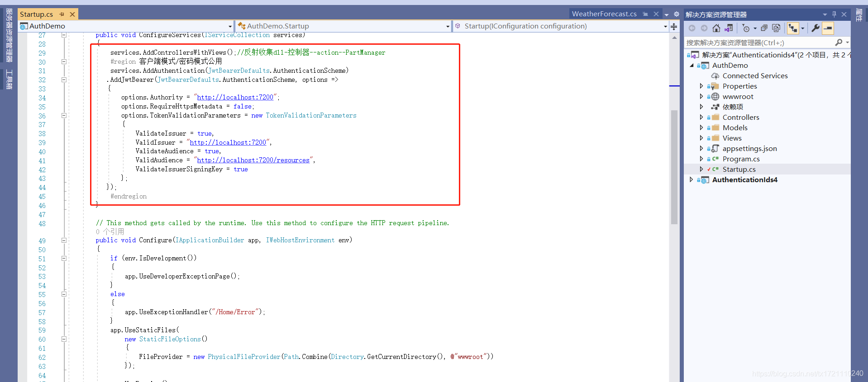Collapse the else block at line 55
Screen dimensions: 868x382
click(x=64, y=294)
